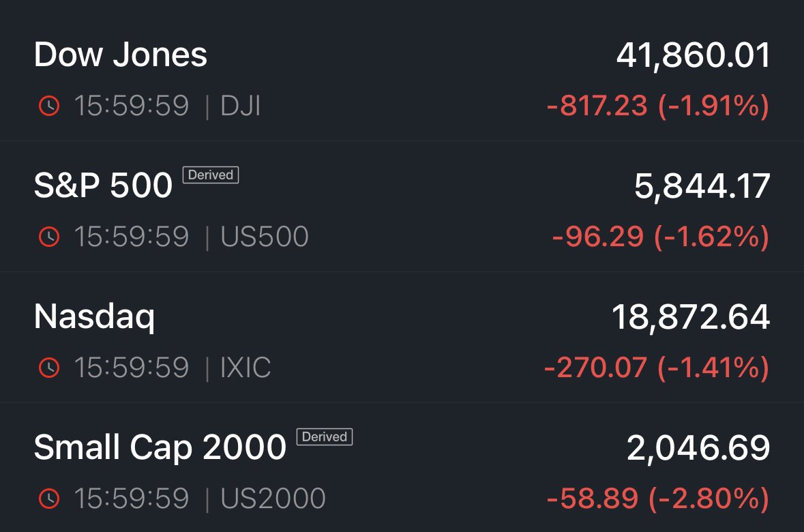This screenshot has height=532, width=804.
Task: Click the clock icon in S&P 500 row
Action: tap(49, 237)
